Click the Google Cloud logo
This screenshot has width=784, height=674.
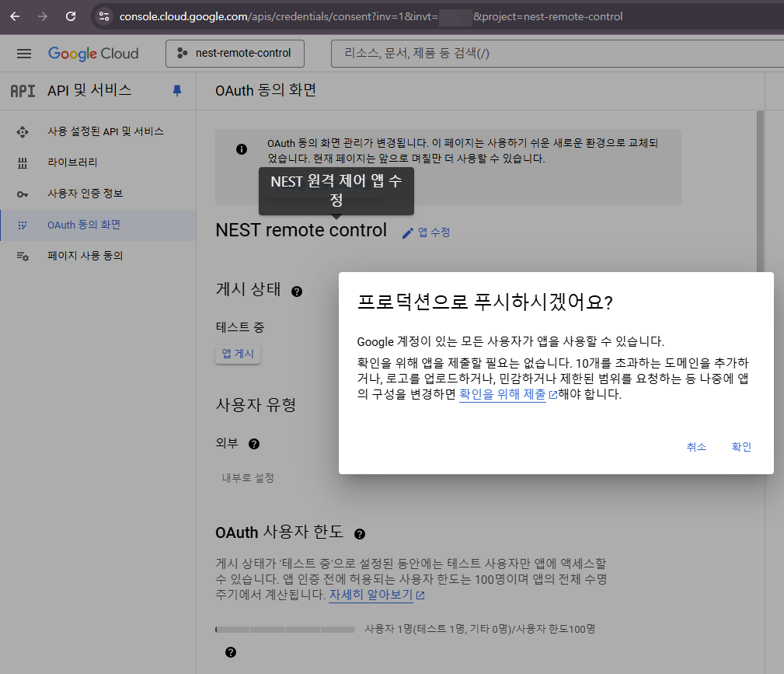[93, 54]
